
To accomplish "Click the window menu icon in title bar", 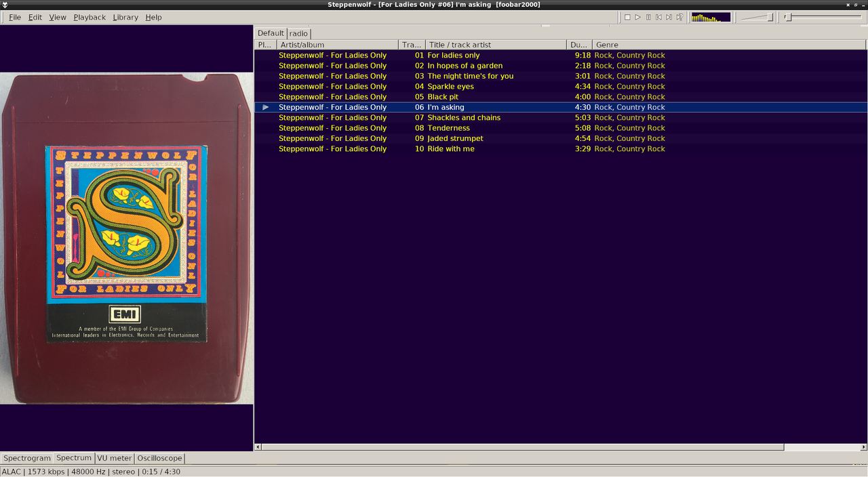I will pyautogui.click(x=5, y=5).
